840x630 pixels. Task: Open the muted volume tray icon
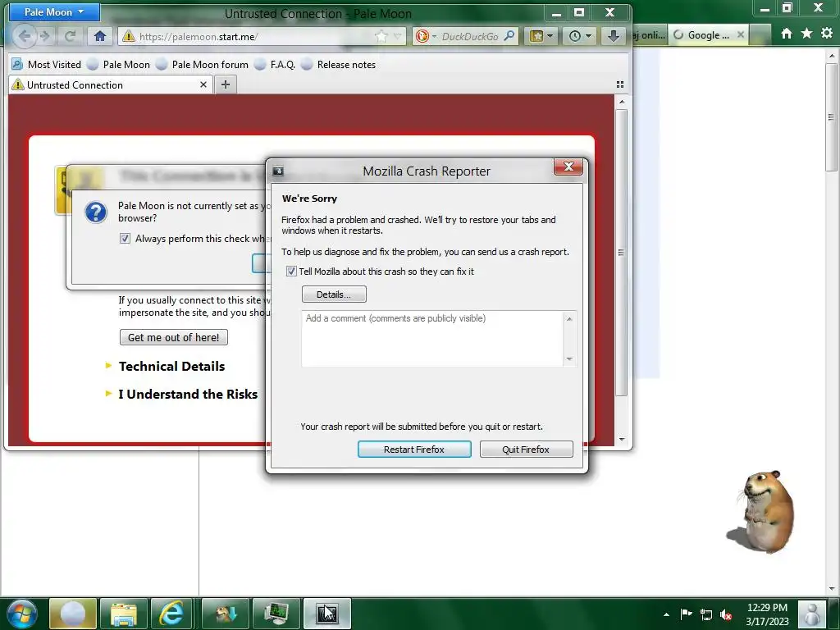[726, 614]
